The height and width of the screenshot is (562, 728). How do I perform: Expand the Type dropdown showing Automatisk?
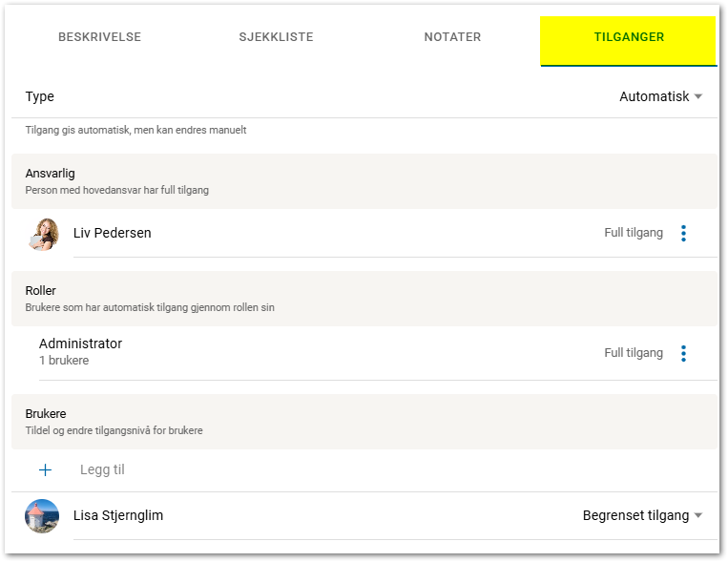point(660,96)
